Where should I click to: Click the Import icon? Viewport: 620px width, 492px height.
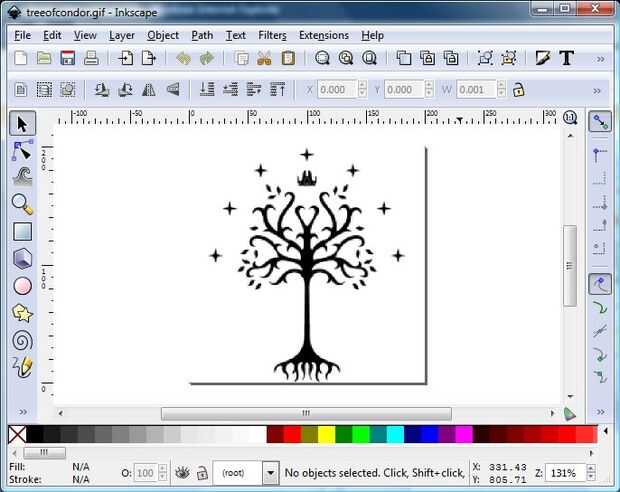click(126, 58)
